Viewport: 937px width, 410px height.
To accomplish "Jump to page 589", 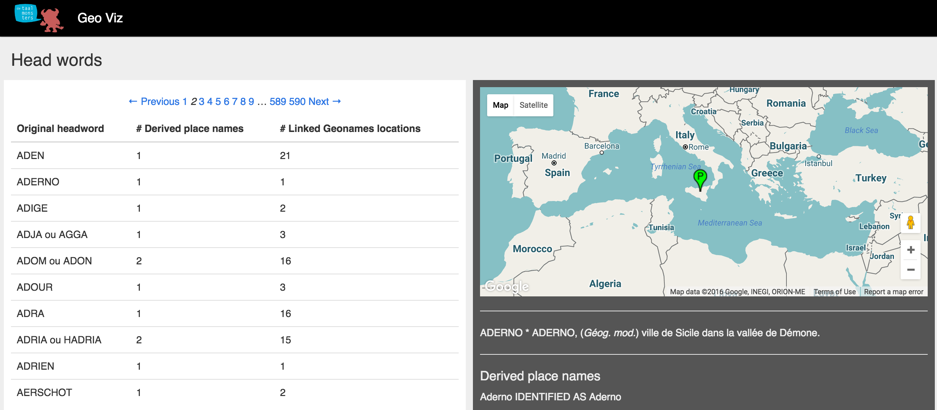I will coord(277,101).
